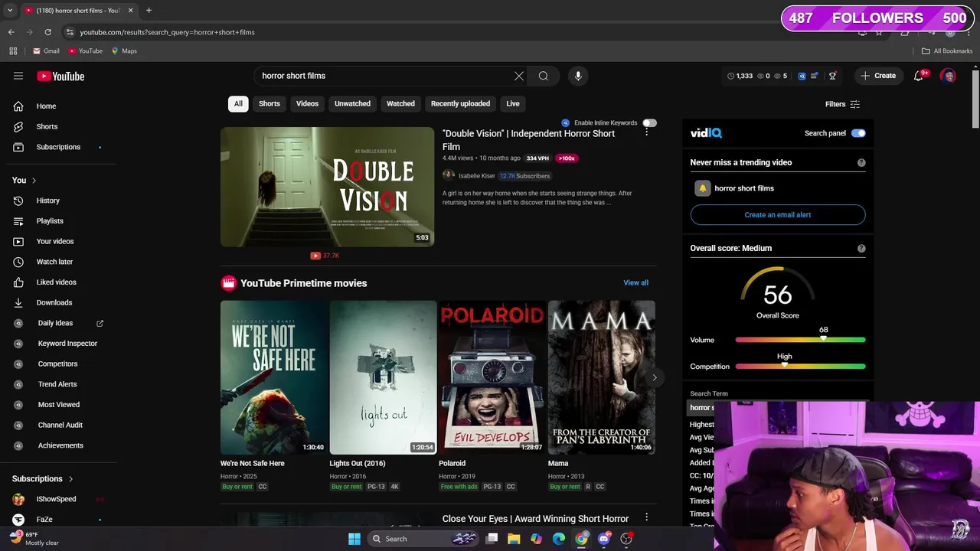Open help icon next to Overall score
980x551 pixels.
pyautogui.click(x=861, y=249)
